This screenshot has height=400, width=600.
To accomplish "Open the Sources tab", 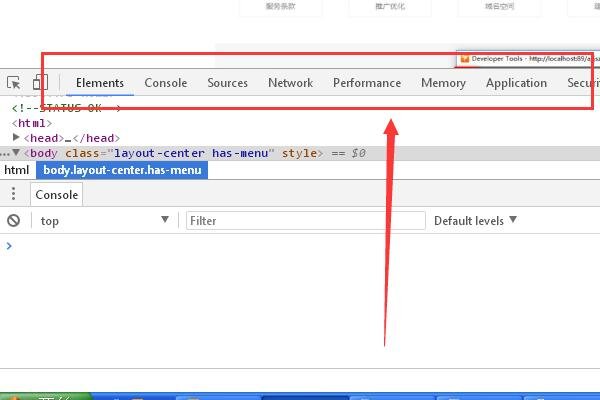I will [227, 83].
